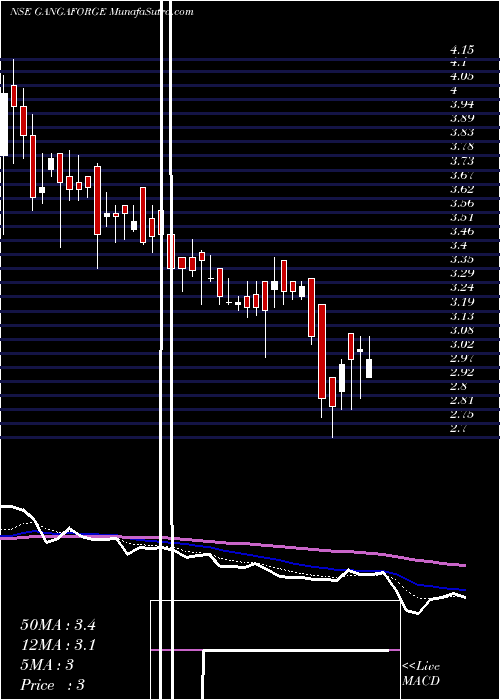The width and height of the screenshot is (500, 700).
Task: Click the 2.7 price axis label
Action: (458, 429)
